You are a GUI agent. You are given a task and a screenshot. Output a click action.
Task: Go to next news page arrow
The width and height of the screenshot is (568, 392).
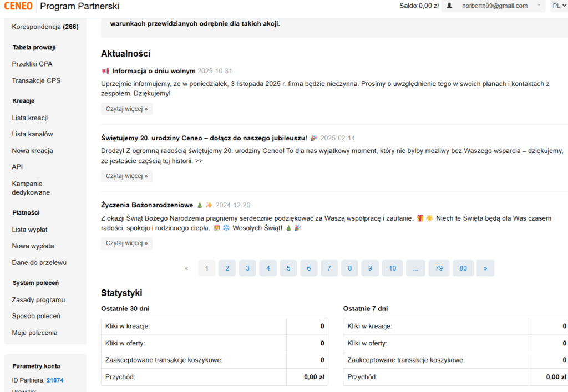[485, 268]
